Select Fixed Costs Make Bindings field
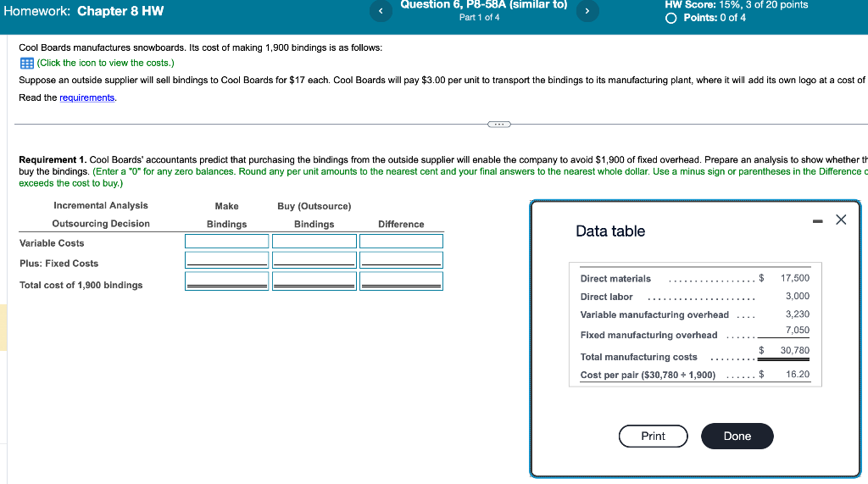The image size is (868, 484). point(227,259)
